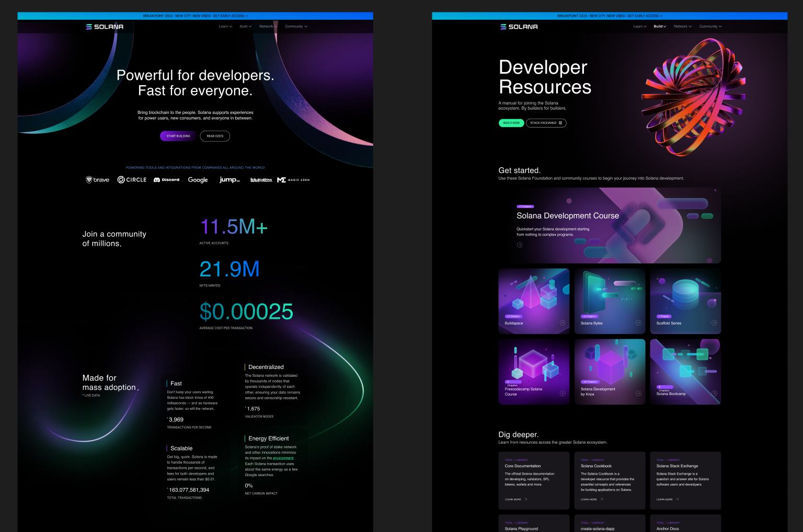Expand the Learn dropdown on the homepage
The image size is (803, 532).
[225, 27]
